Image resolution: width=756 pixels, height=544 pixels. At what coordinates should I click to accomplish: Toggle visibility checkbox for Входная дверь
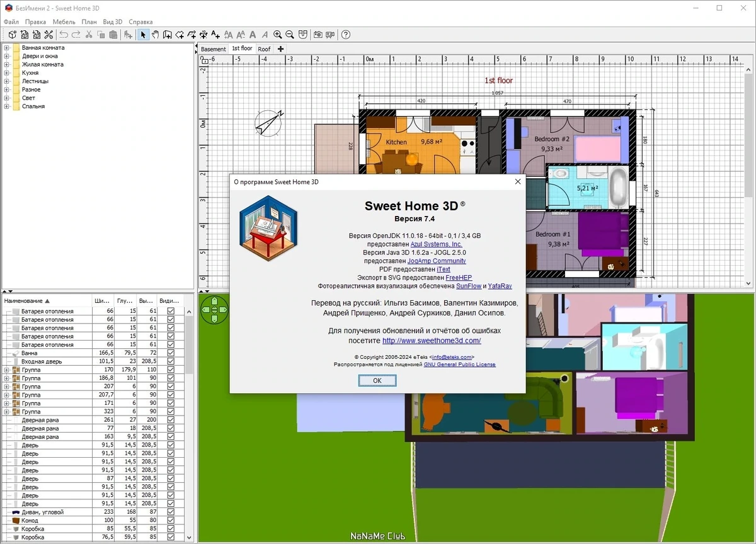pyautogui.click(x=171, y=361)
